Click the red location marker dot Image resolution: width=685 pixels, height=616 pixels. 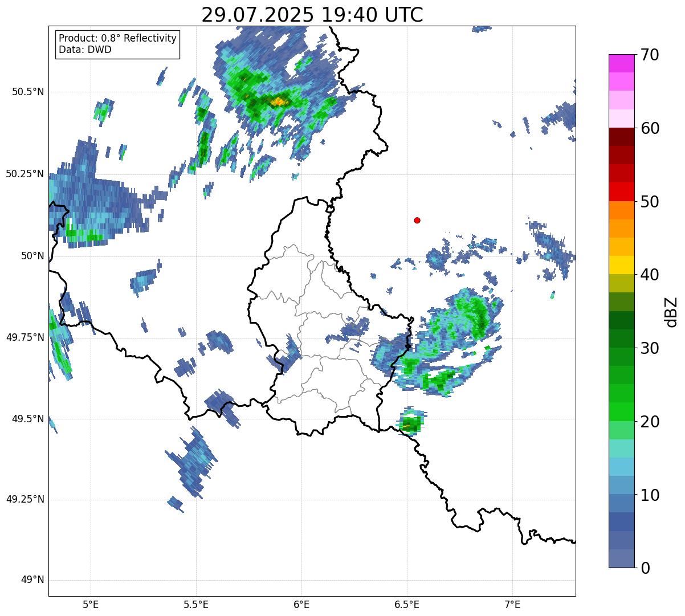tap(417, 220)
